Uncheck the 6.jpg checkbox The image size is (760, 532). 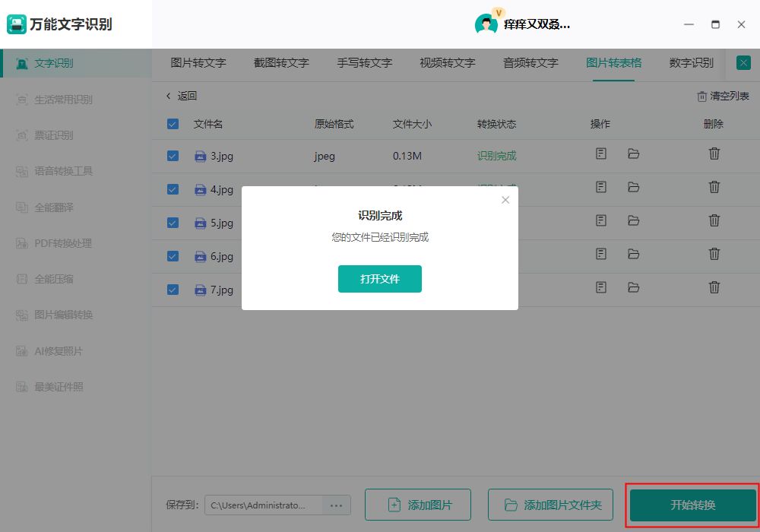pos(173,256)
